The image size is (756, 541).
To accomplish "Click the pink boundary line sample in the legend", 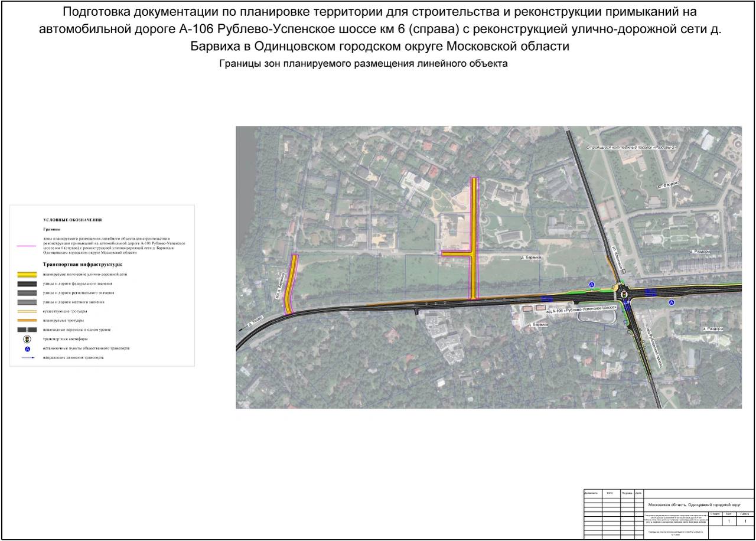I will coord(27,246).
